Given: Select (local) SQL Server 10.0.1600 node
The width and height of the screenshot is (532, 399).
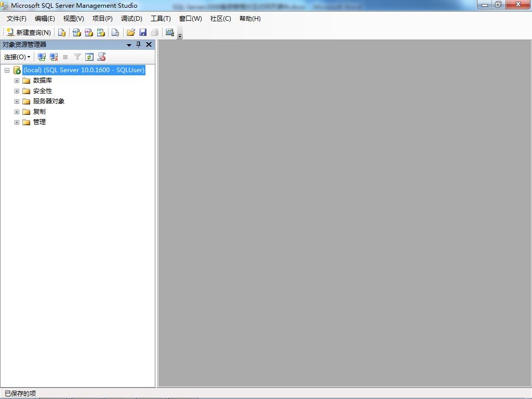Looking at the screenshot, I should pos(84,70).
